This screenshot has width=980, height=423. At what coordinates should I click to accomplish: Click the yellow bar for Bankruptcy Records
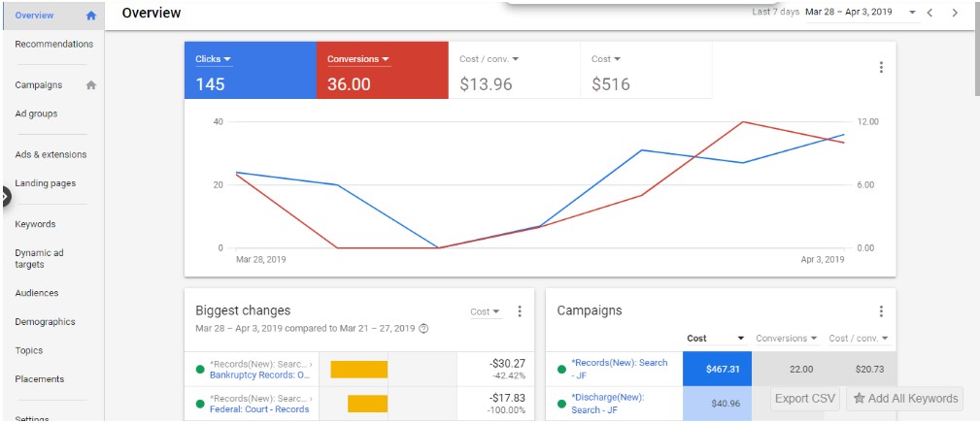pyautogui.click(x=358, y=369)
